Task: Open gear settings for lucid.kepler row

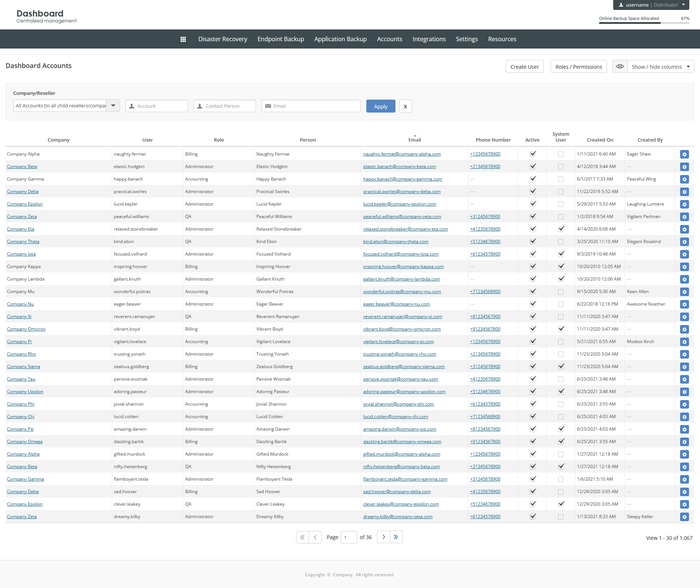Action: pyautogui.click(x=684, y=204)
